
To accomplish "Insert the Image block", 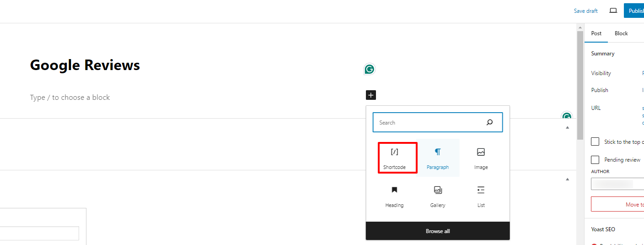I will click(481, 158).
